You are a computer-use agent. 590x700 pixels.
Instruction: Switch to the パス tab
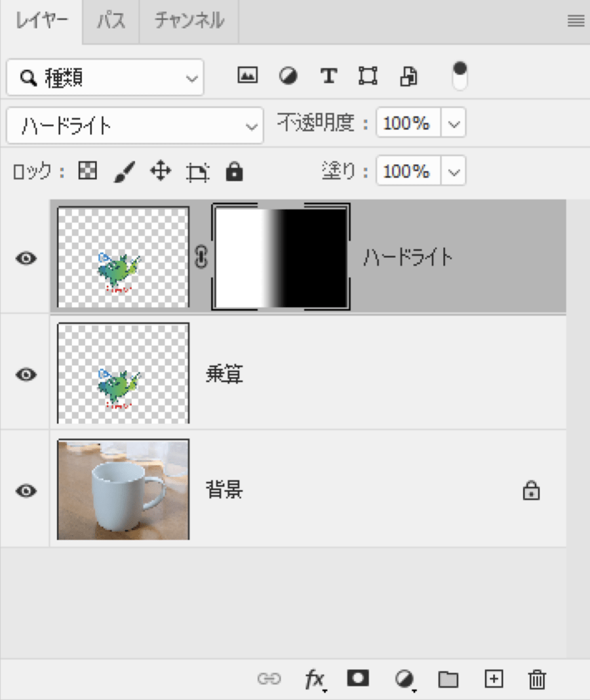[111, 21]
